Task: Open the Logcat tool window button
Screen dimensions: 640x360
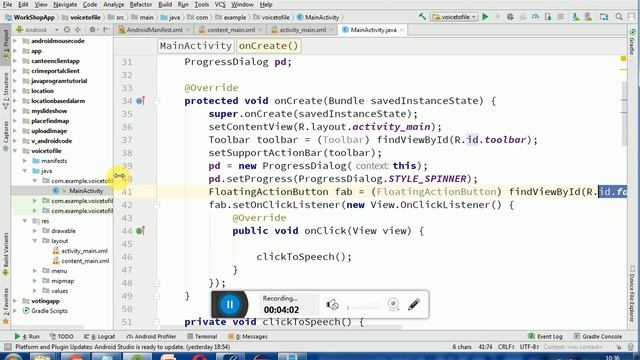Action: coord(100,337)
